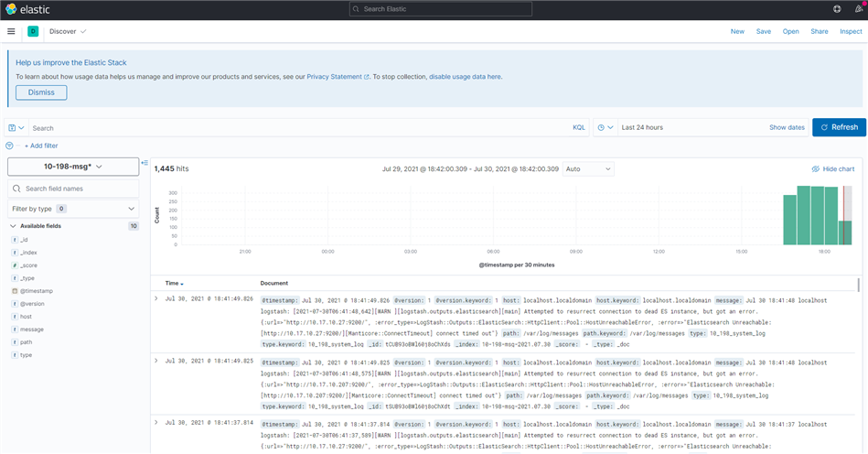Click Share in the top menu
Viewport: 868px width, 454px height.
(x=820, y=31)
